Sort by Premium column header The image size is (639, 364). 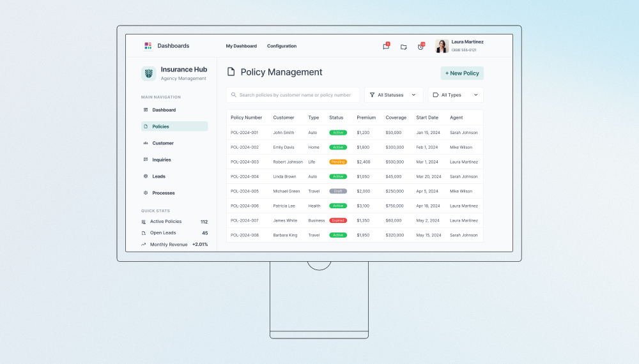(366, 118)
